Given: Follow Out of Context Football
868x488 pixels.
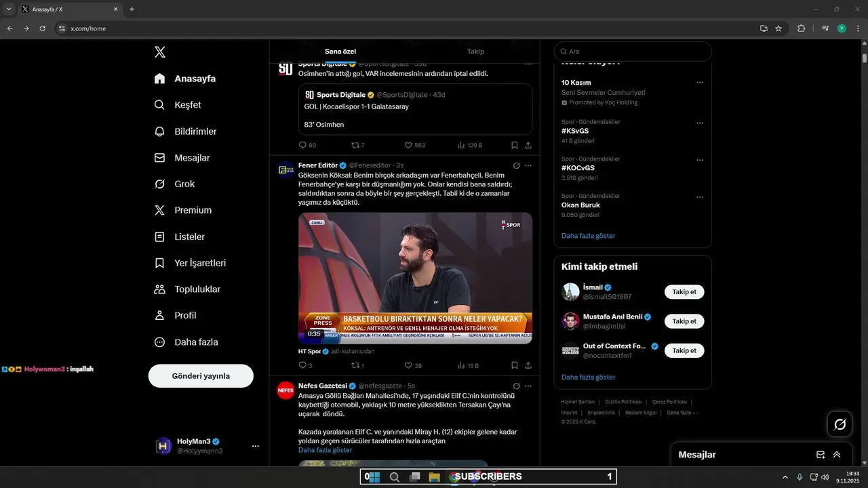Looking at the screenshot, I should click(684, 350).
